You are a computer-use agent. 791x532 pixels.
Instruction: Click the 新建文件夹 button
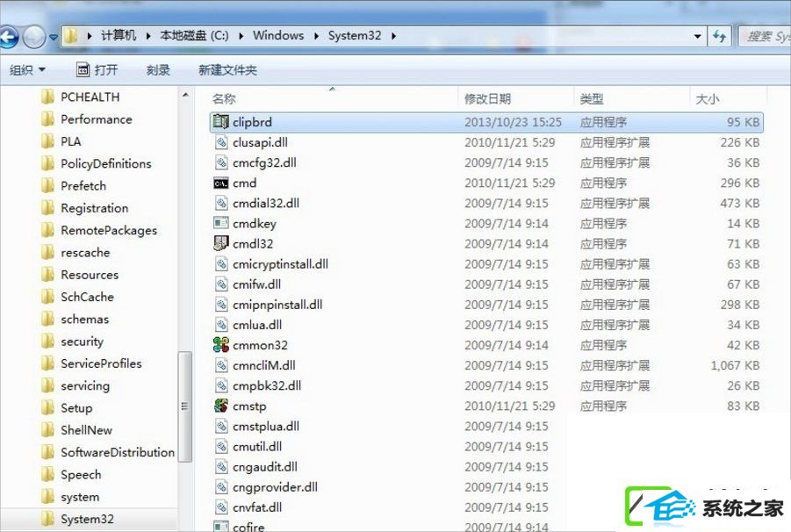click(227, 70)
